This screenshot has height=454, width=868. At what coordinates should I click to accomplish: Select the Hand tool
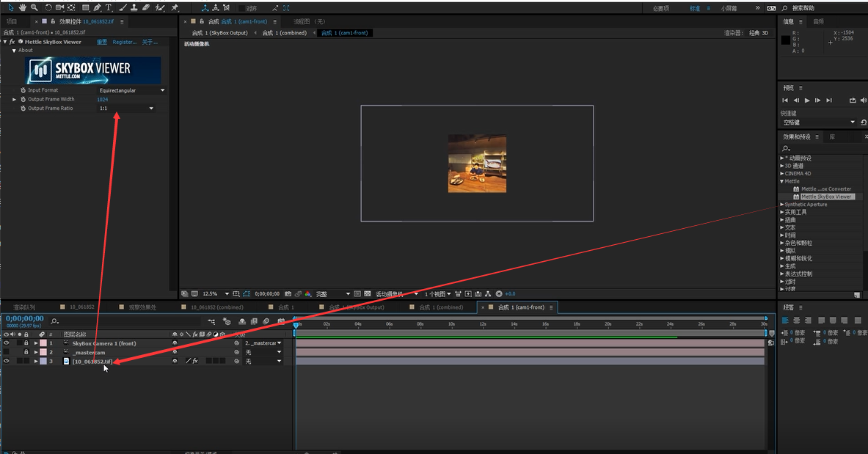click(22, 8)
